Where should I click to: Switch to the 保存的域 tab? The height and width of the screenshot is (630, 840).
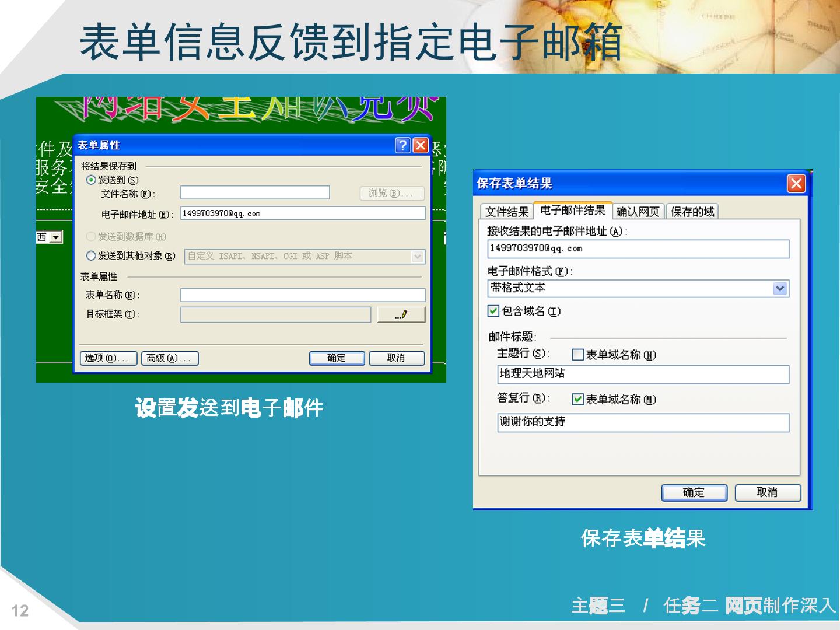[692, 211]
